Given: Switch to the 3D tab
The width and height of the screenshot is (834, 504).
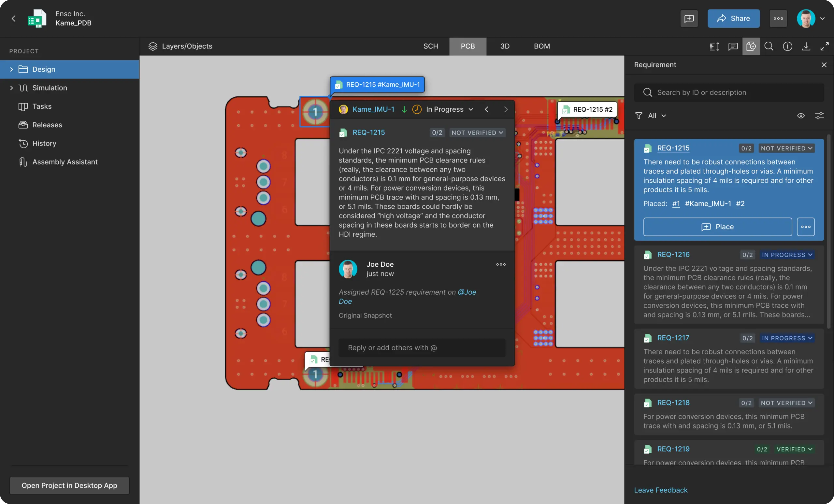Looking at the screenshot, I should pyautogui.click(x=505, y=46).
